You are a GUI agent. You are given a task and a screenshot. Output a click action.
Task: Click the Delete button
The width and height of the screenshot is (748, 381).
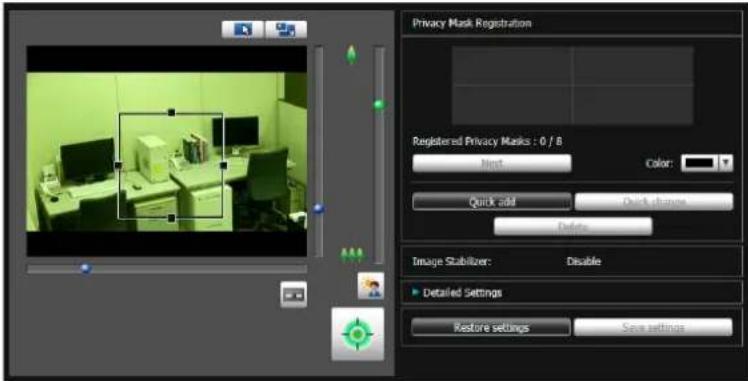[x=572, y=227]
